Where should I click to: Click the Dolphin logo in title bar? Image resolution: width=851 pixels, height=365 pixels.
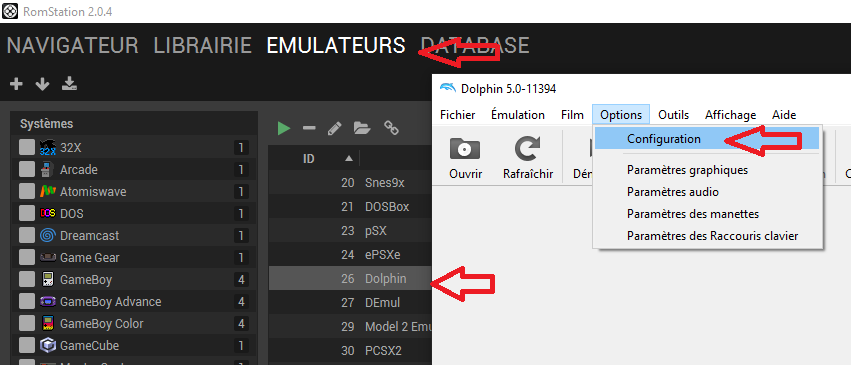coord(448,88)
